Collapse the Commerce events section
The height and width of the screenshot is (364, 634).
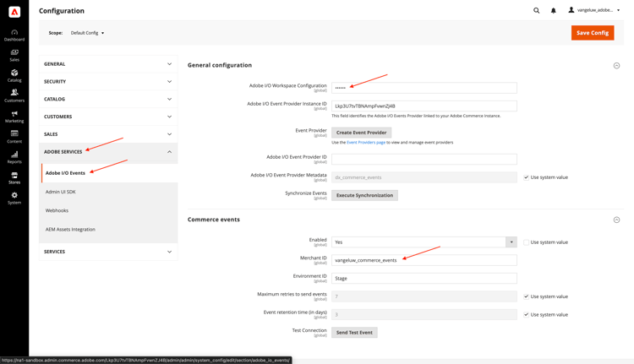[616, 220]
